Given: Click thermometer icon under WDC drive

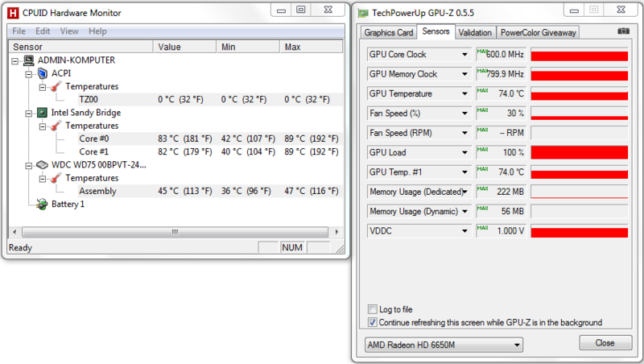Looking at the screenshot, I should tap(56, 178).
